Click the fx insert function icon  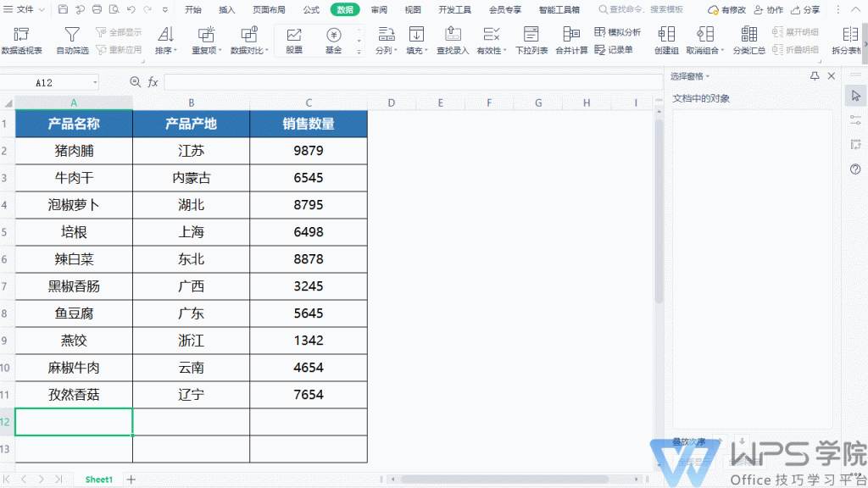(153, 82)
